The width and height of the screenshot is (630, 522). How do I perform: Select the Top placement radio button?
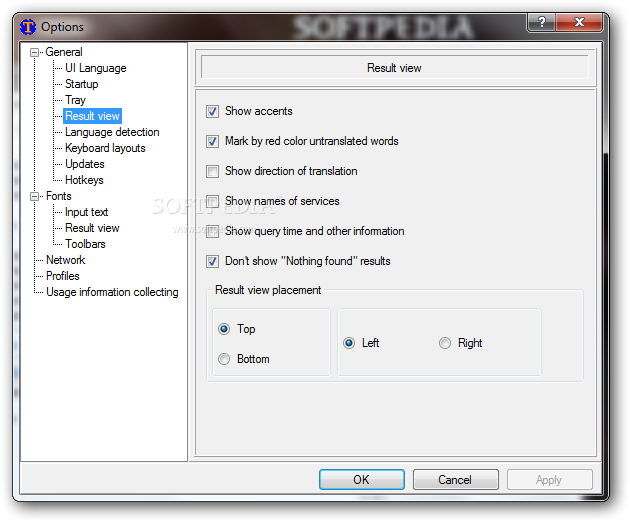coord(224,329)
